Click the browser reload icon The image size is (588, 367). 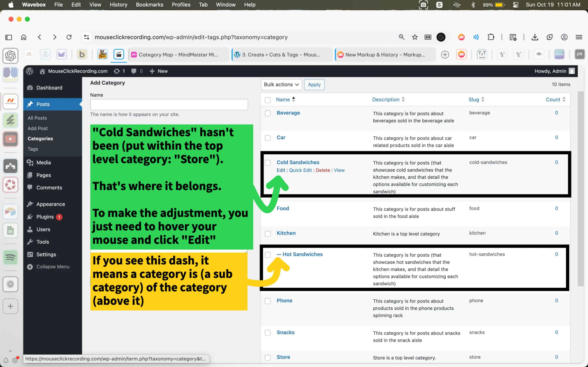69,37
